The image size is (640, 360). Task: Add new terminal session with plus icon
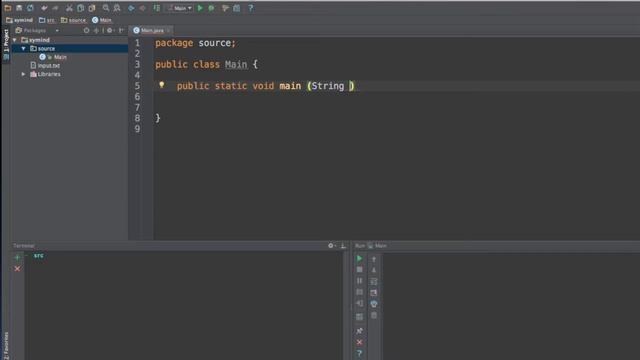17,258
